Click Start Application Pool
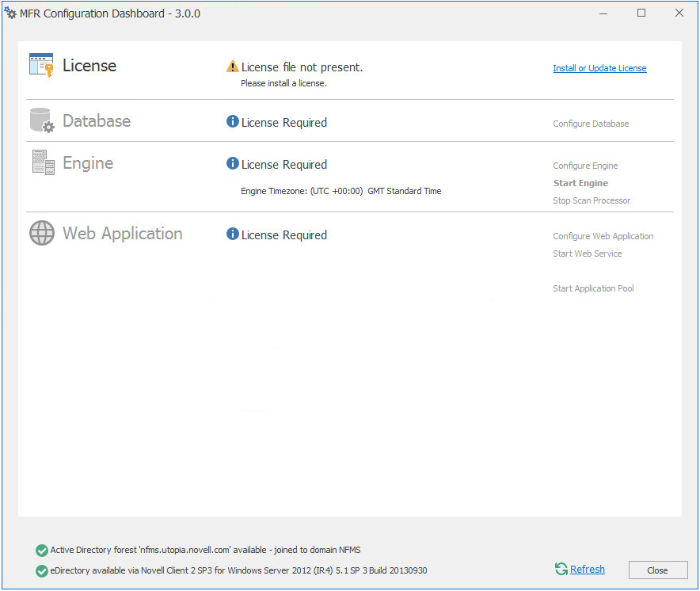This screenshot has height=591, width=700. click(593, 288)
